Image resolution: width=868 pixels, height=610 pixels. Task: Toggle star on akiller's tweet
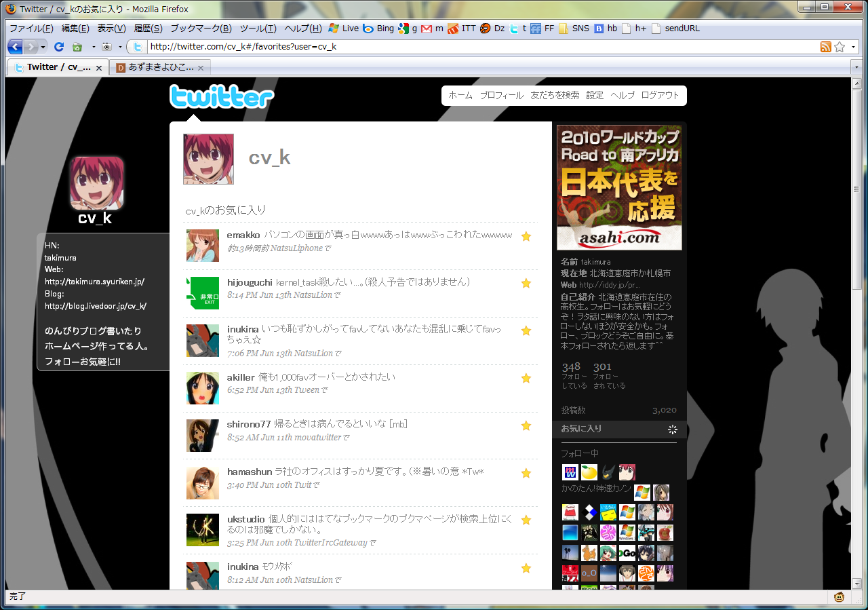pos(526,378)
